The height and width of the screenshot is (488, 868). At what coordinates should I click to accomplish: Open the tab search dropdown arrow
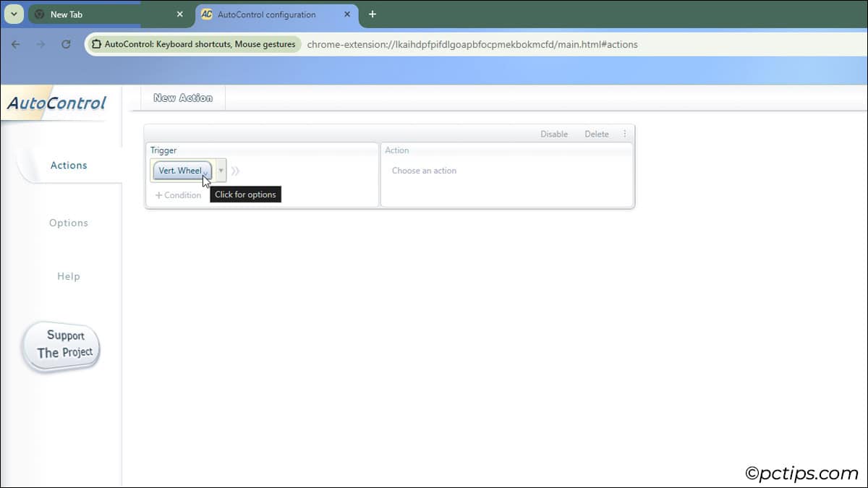click(14, 14)
